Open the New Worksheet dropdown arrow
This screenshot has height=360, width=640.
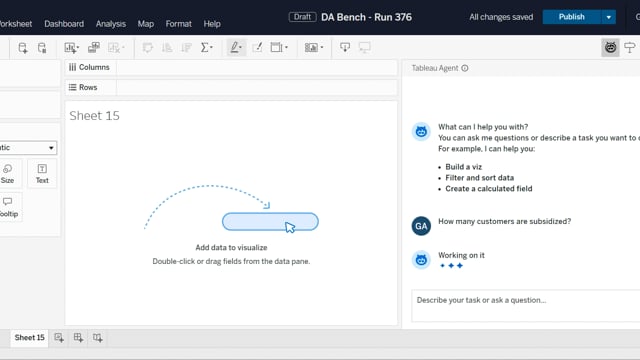coord(78,48)
